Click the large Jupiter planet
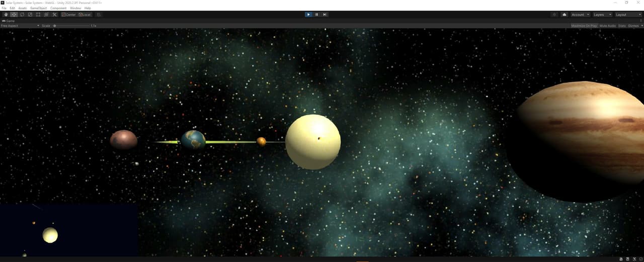 (x=575, y=142)
